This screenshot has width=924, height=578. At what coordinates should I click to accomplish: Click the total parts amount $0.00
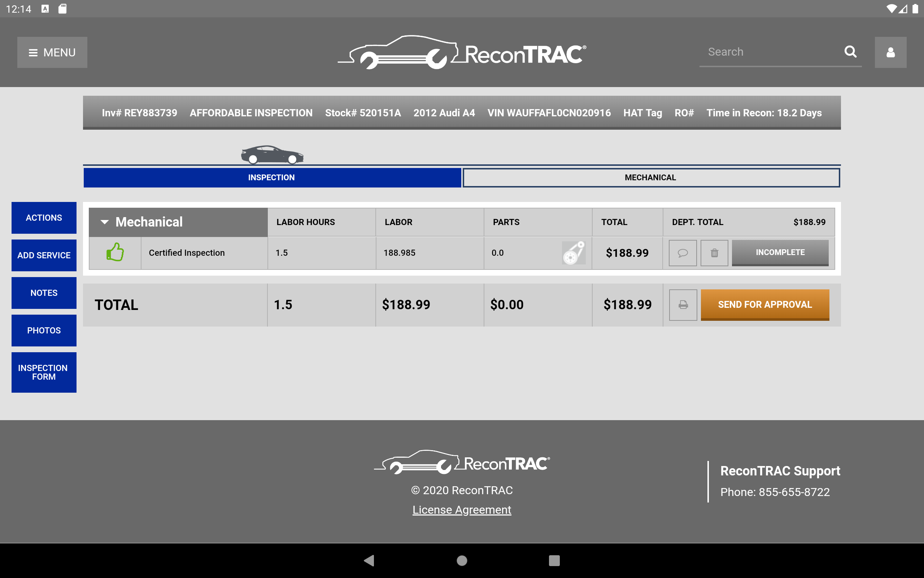pos(507,305)
